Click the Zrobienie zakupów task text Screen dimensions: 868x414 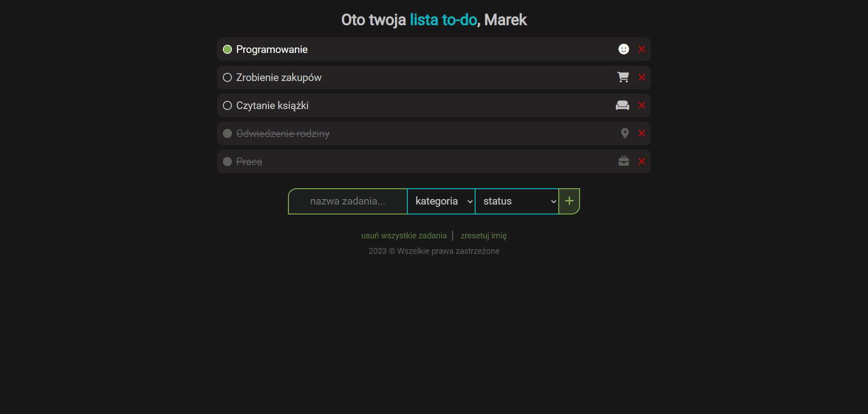coord(279,77)
